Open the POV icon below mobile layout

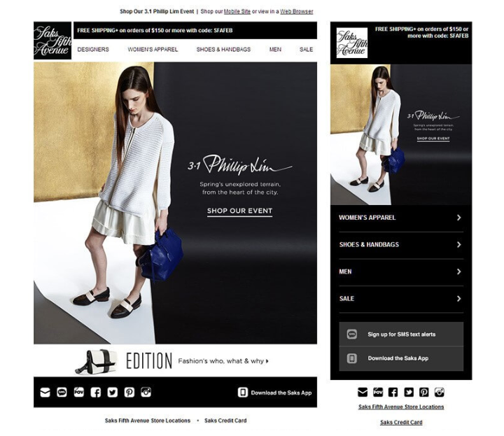(x=378, y=392)
